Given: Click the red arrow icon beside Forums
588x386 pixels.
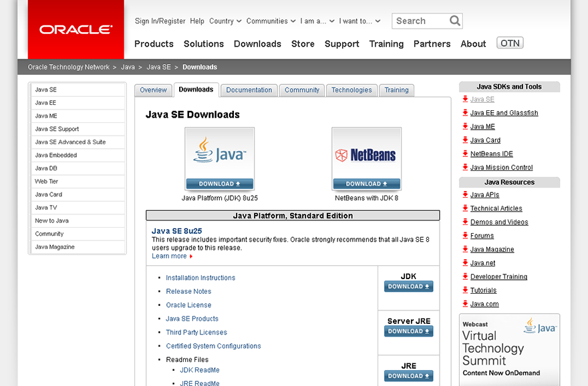Looking at the screenshot, I should pos(465,235).
